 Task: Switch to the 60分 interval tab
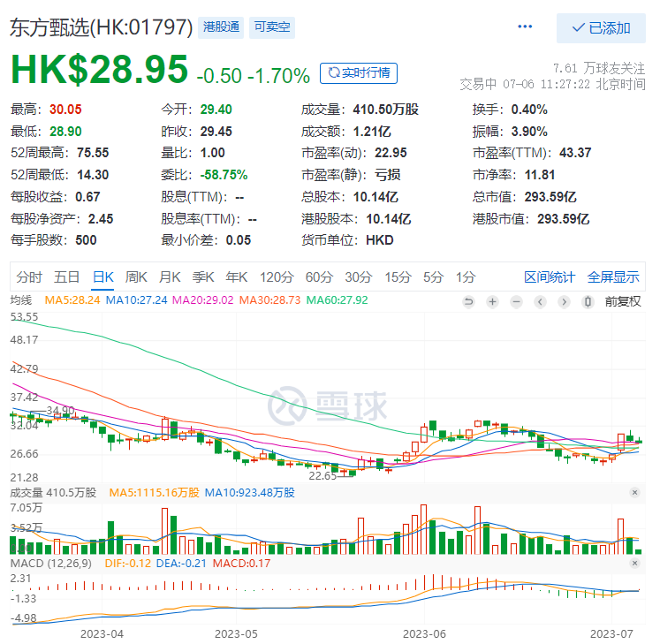[x=319, y=277]
